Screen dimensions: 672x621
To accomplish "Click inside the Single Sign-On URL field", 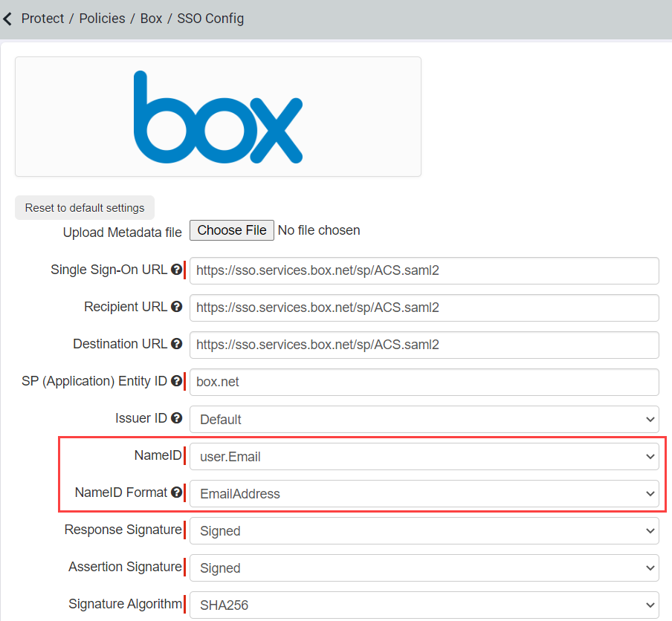I will pyautogui.click(x=424, y=270).
